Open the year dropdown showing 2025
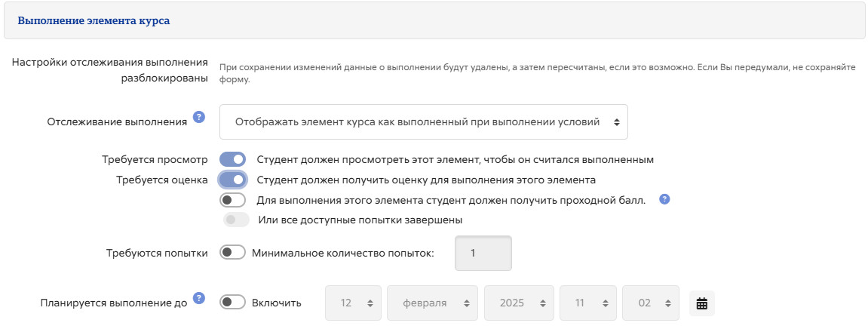The height and width of the screenshot is (326, 868). [x=519, y=303]
